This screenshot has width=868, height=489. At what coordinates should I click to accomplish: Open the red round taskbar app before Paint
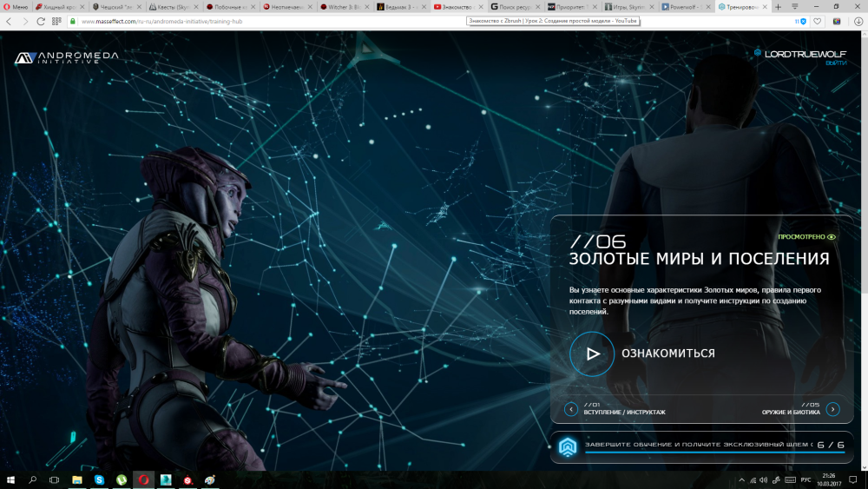187,480
